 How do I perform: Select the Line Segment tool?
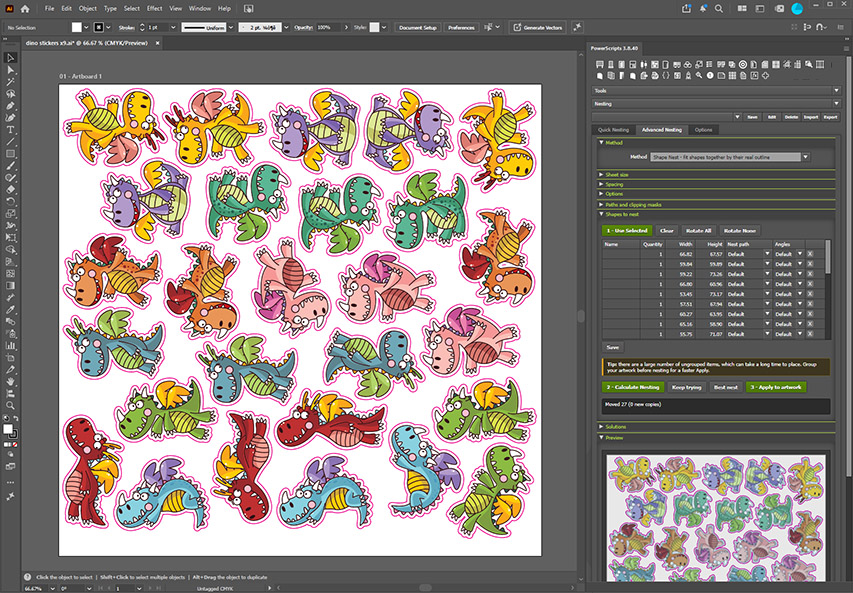click(x=10, y=142)
